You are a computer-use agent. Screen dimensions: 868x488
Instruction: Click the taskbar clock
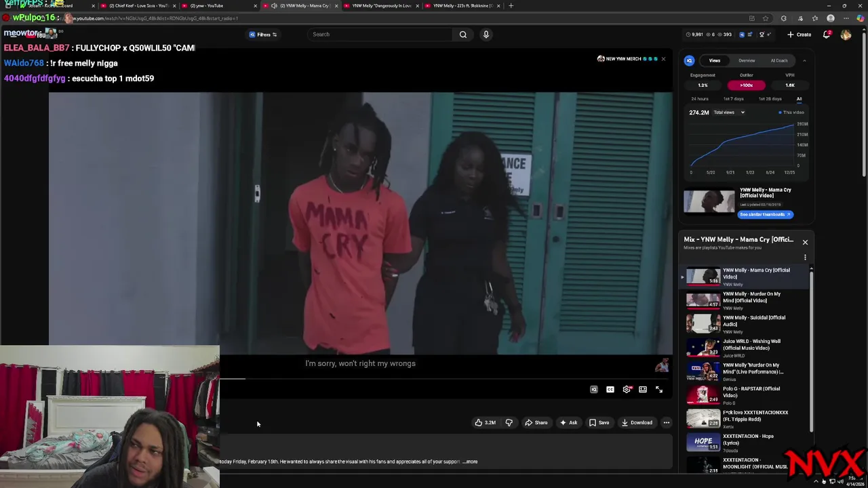[855, 481]
